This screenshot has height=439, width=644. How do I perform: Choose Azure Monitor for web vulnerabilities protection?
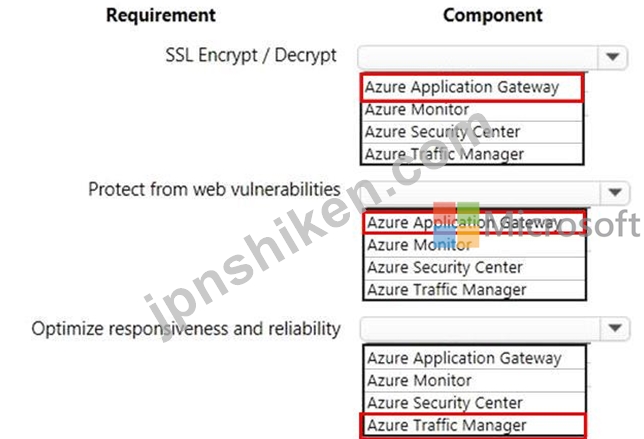coord(474,246)
